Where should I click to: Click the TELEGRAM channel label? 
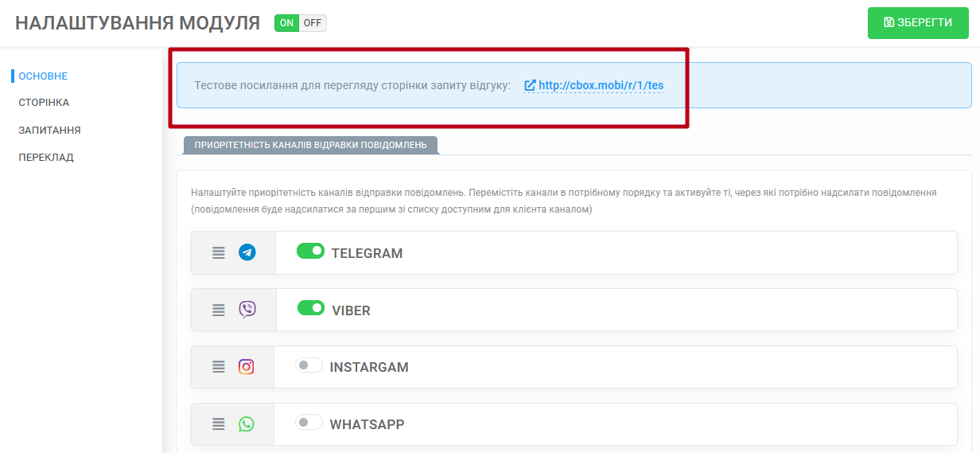(x=367, y=253)
